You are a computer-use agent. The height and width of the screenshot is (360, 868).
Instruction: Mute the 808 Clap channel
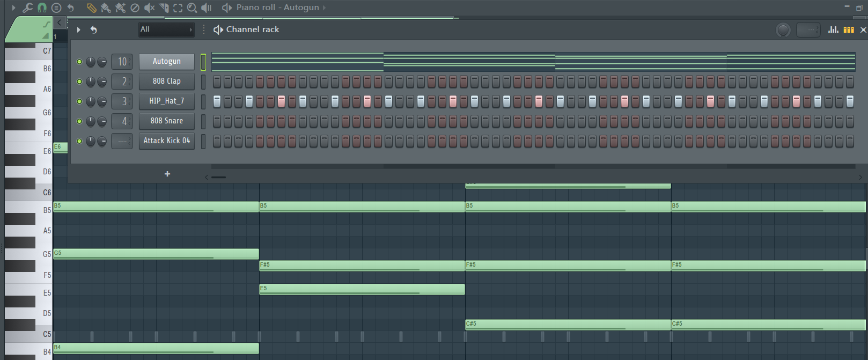[79, 82]
